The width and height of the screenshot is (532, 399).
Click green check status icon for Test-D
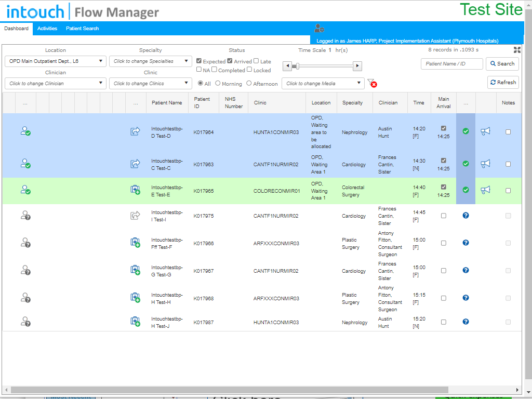466,131
